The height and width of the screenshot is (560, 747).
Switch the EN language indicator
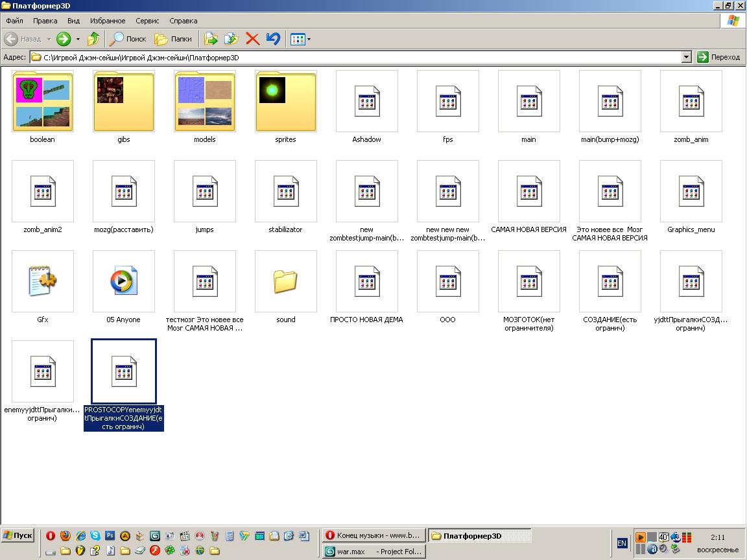[622, 543]
